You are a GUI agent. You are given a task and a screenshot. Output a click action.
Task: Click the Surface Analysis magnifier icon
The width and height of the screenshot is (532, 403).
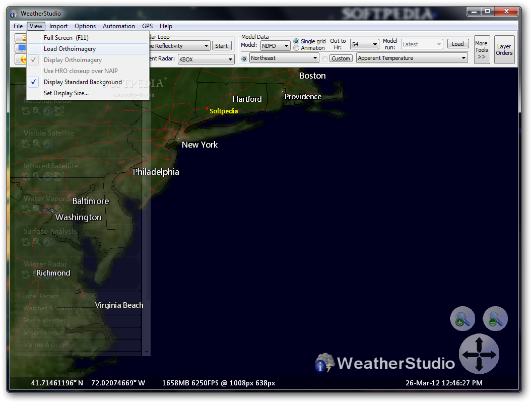click(37, 242)
